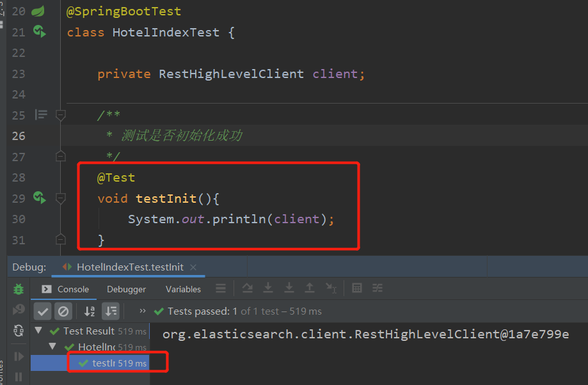Click the HotelIndexTest class name

tap(166, 32)
